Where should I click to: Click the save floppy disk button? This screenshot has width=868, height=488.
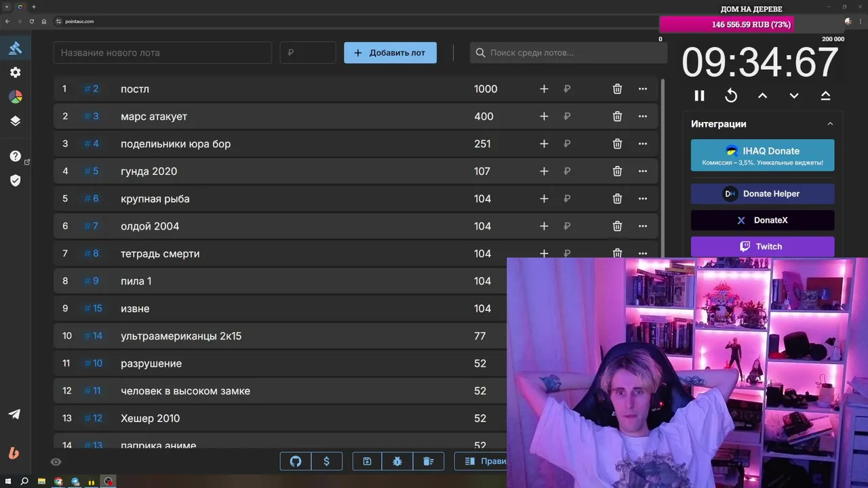click(367, 462)
